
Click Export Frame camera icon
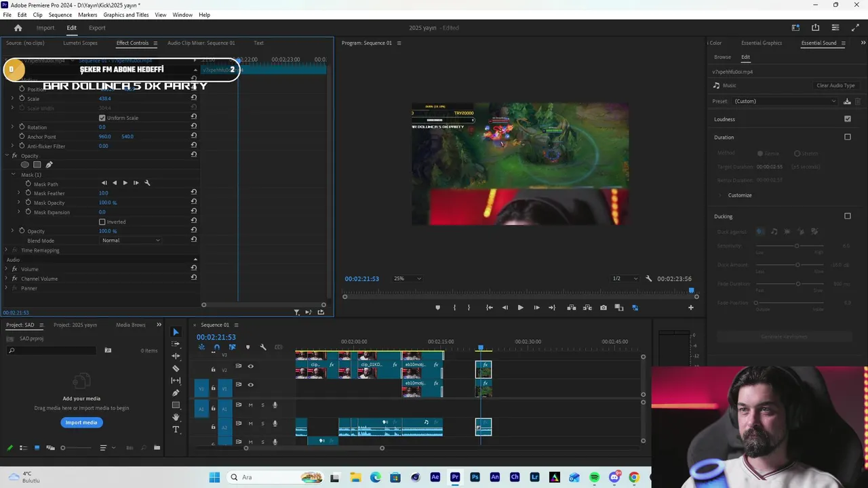[604, 308]
